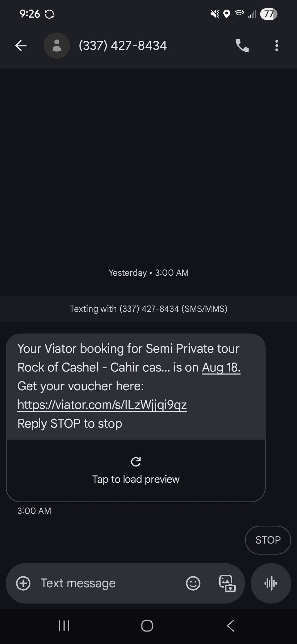Viewport: 297px width, 644px height.
Task: Open the gallery and camera attachment icon
Action: pos(227,583)
